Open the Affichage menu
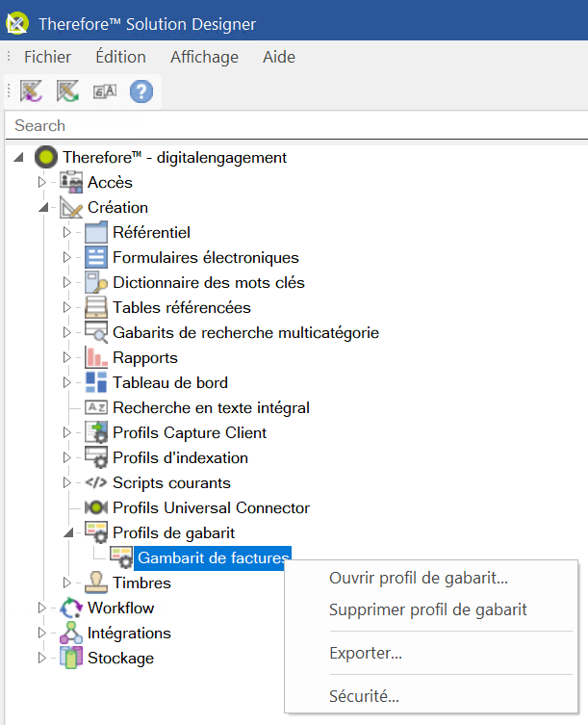 pos(204,57)
